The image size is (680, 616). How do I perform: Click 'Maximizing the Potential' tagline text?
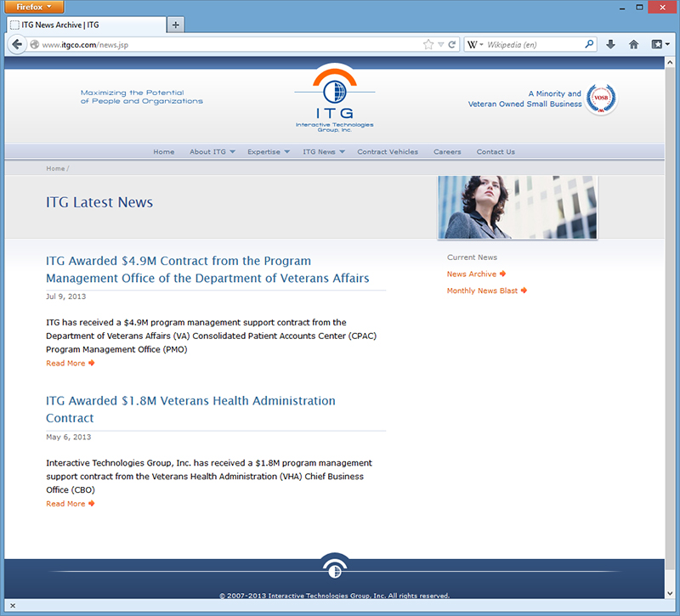[133, 93]
